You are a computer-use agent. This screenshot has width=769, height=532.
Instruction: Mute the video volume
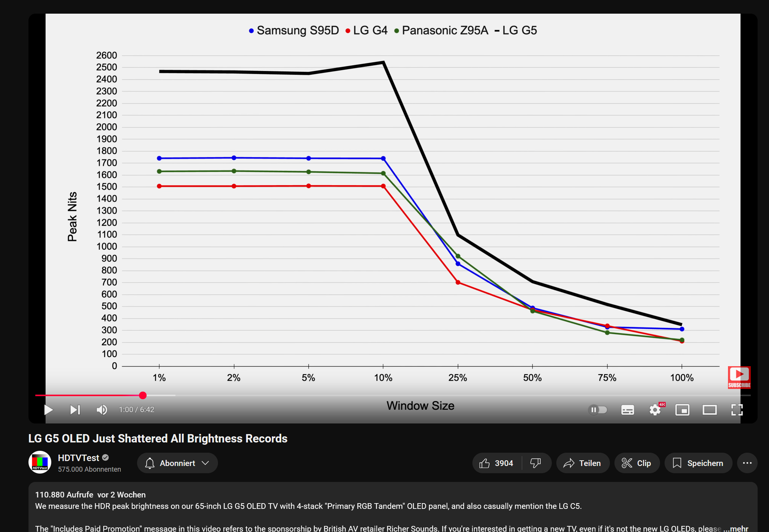[x=101, y=410]
